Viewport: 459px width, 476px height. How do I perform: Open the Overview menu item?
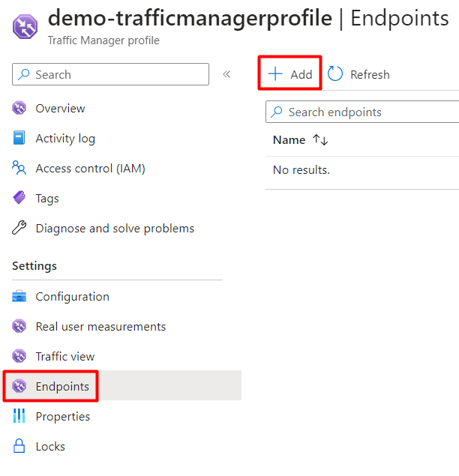click(60, 109)
